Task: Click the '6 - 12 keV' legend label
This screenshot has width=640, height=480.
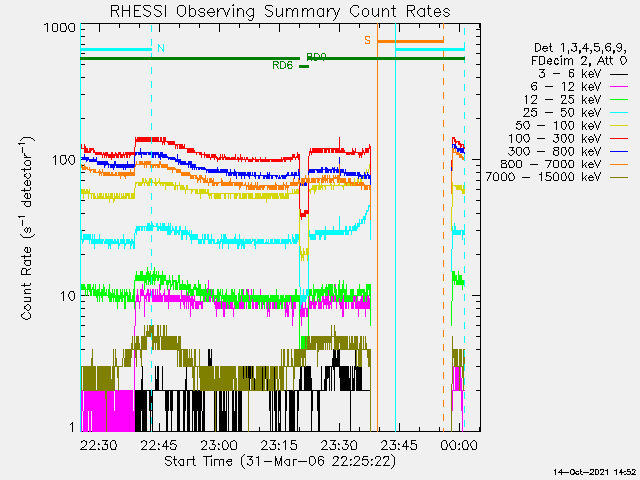Action: (x=566, y=87)
